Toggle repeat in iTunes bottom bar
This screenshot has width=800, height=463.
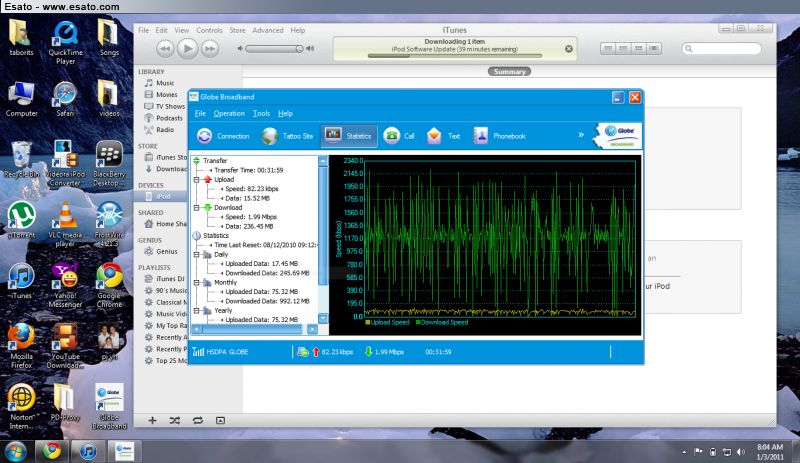coord(198,420)
